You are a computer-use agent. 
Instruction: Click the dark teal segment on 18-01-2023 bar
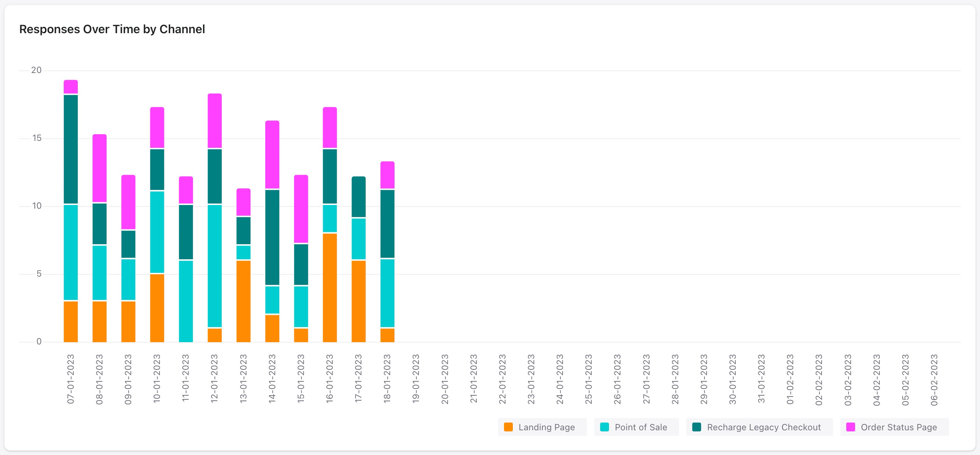387,223
